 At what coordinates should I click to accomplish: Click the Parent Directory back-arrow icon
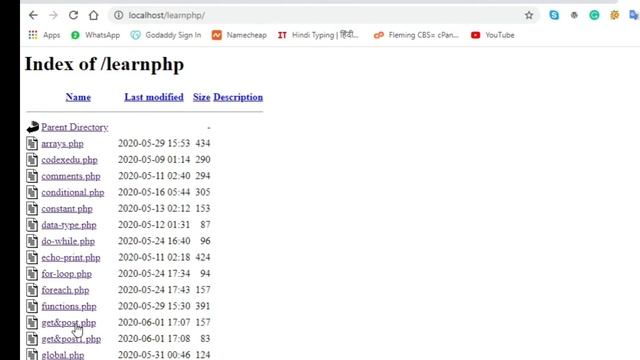coord(33,127)
